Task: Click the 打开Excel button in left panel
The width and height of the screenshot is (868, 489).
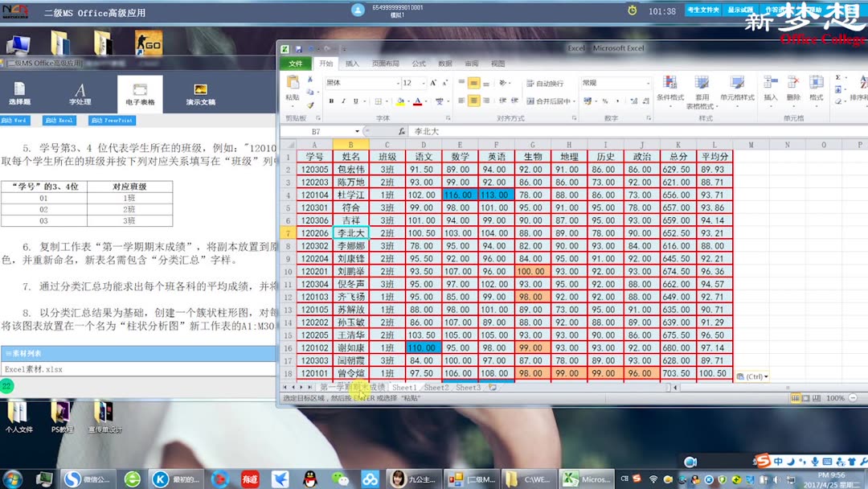Action: [x=60, y=119]
